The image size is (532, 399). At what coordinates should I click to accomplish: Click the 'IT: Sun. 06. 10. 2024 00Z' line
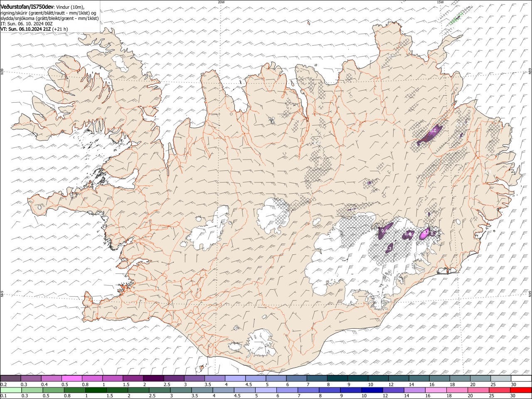27,24
